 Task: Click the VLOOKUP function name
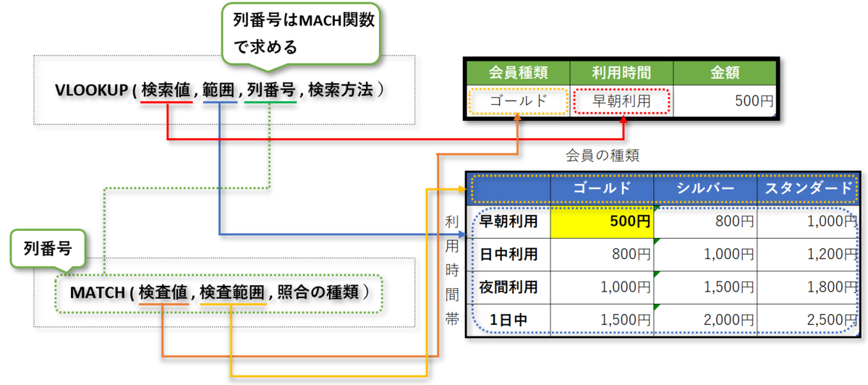pos(90,90)
